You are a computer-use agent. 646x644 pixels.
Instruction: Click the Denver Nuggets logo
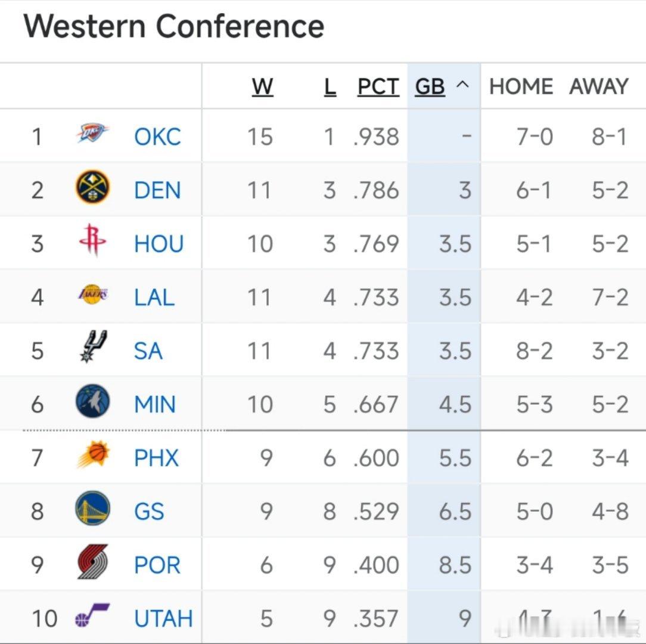click(x=92, y=187)
